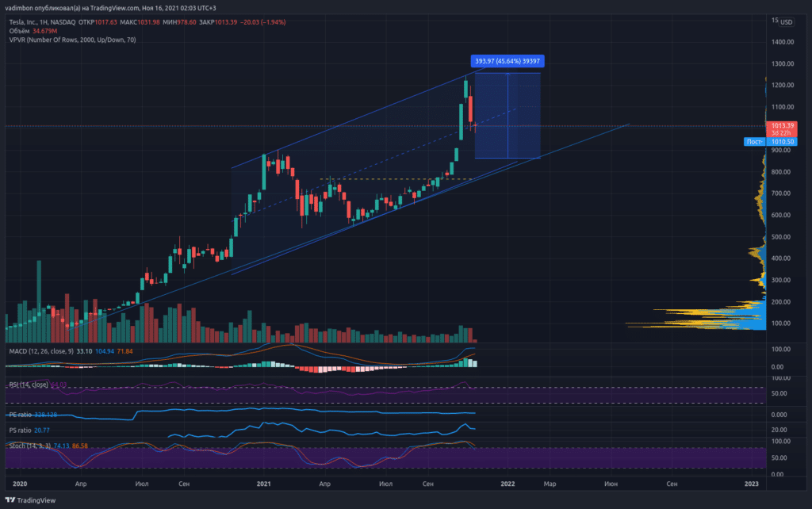Select the blue 'Пост' post-market tag
This screenshot has width=812, height=509.
coord(753,142)
